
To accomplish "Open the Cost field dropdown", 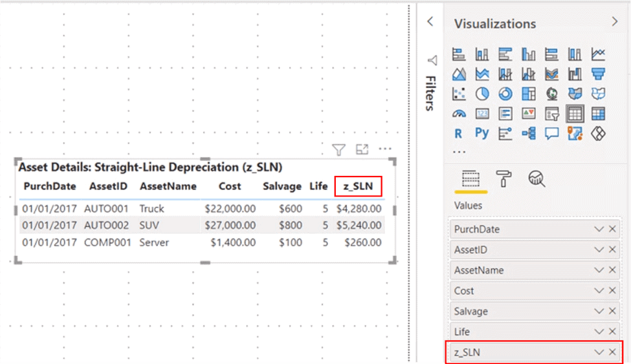I will (x=599, y=291).
